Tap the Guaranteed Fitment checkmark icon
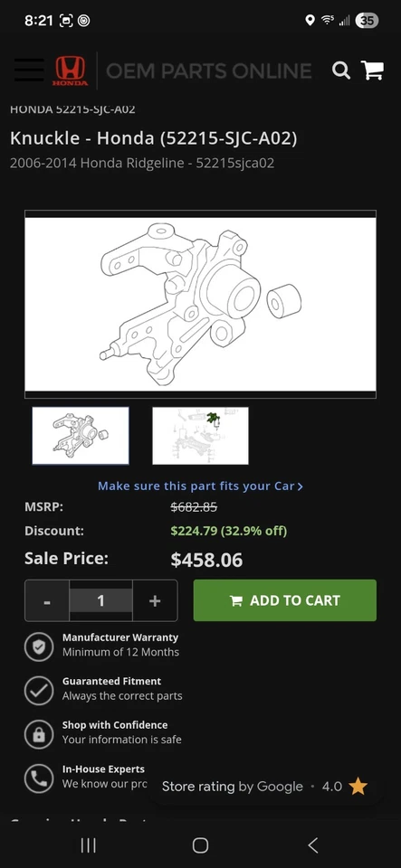 [x=39, y=690]
